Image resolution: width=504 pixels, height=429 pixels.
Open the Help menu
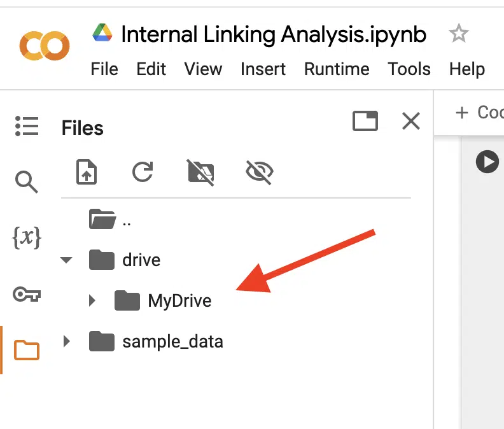point(466,69)
